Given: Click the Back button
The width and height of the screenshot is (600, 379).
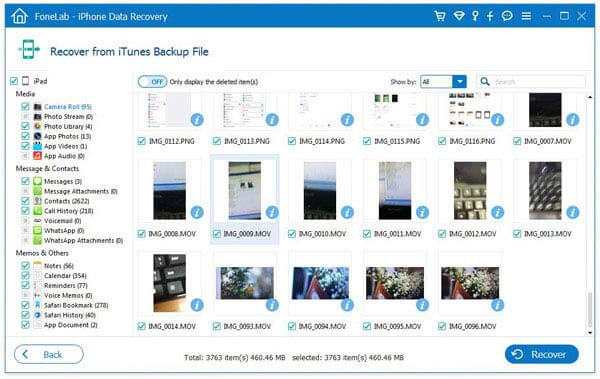Looking at the screenshot, I should click(x=49, y=354).
